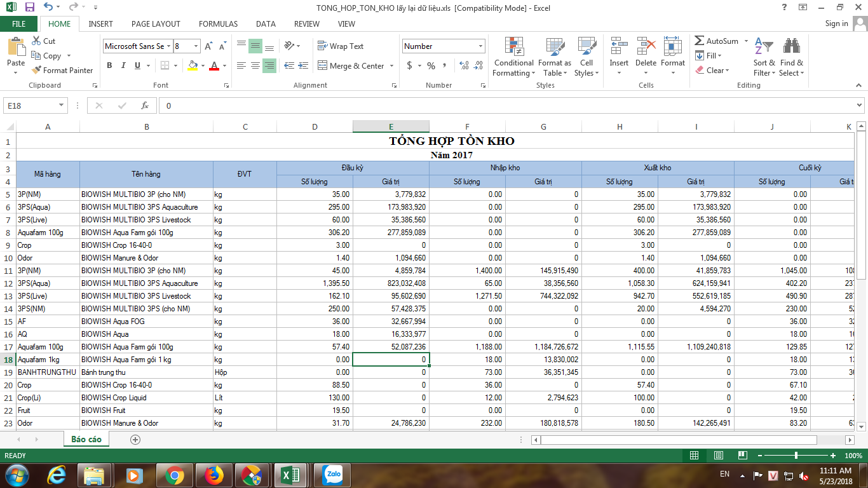868x488 pixels.
Task: Toggle Align Left horizontal alignment
Action: 241,65
